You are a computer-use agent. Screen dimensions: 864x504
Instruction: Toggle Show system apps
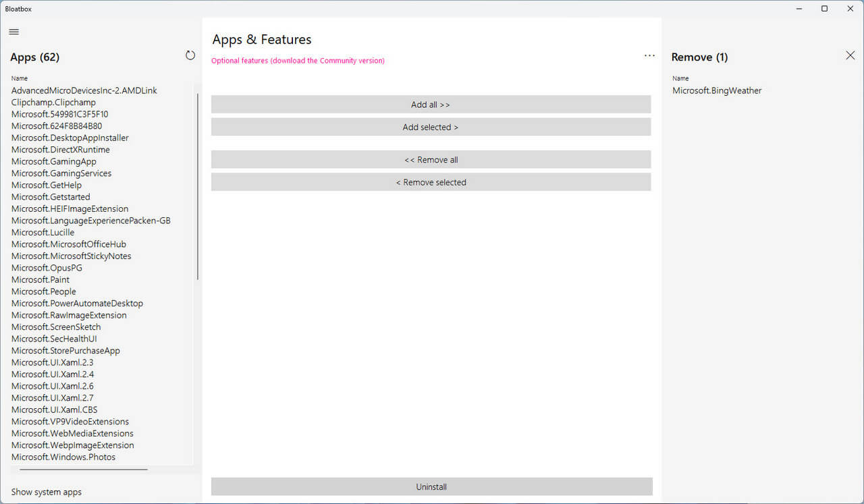(x=47, y=492)
